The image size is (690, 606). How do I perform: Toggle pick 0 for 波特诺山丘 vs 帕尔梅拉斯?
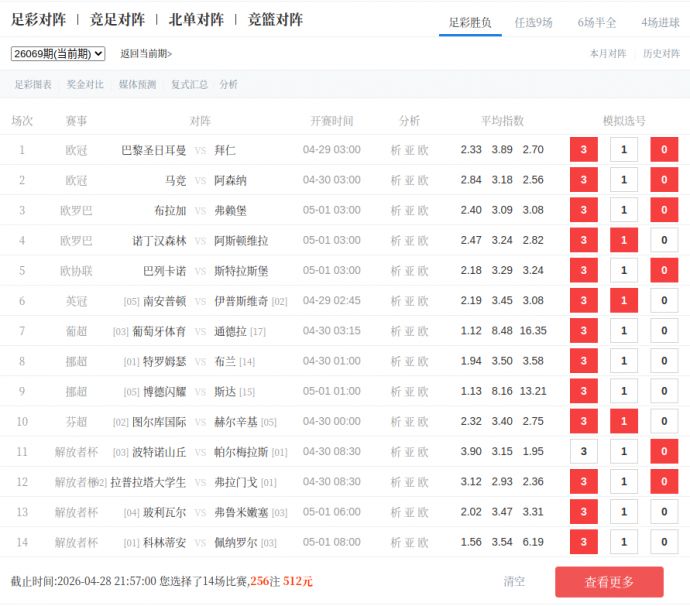pos(664,451)
